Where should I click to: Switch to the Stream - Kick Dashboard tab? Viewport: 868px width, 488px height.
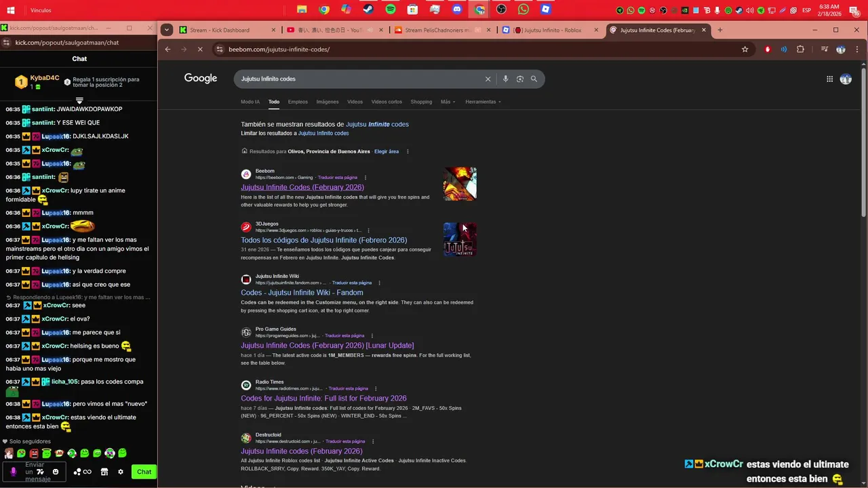226,30
